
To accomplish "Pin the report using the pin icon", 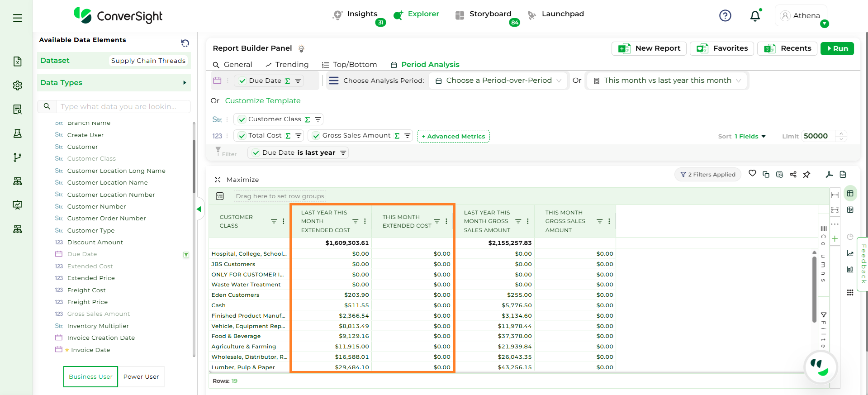I will [806, 175].
